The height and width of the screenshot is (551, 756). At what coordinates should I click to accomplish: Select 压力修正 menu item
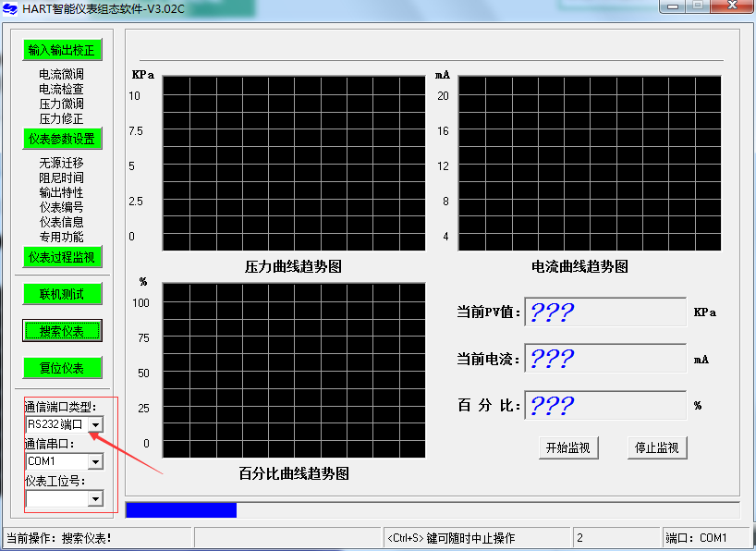point(61,118)
